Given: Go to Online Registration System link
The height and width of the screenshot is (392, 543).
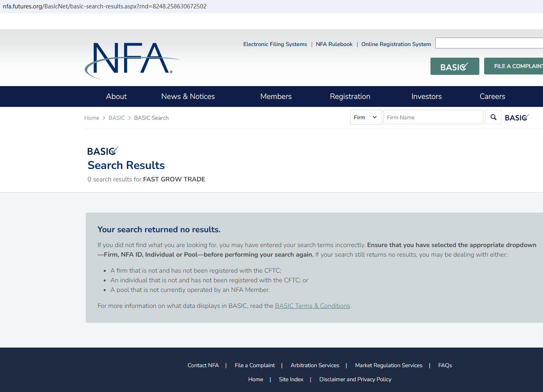Looking at the screenshot, I should [x=396, y=44].
